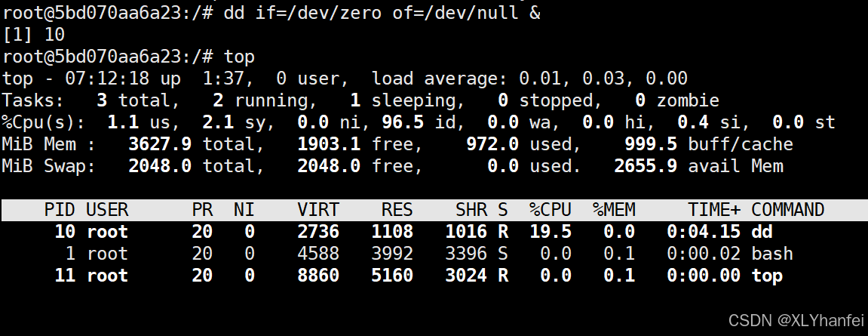The image size is (868, 336).
Task: Click the RES column header
Action: [x=397, y=210]
